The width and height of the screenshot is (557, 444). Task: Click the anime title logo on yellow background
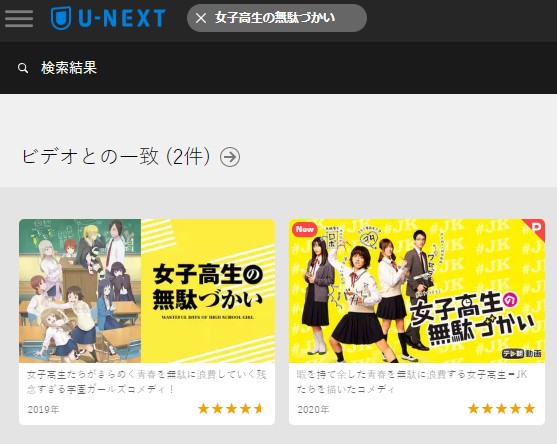208,291
